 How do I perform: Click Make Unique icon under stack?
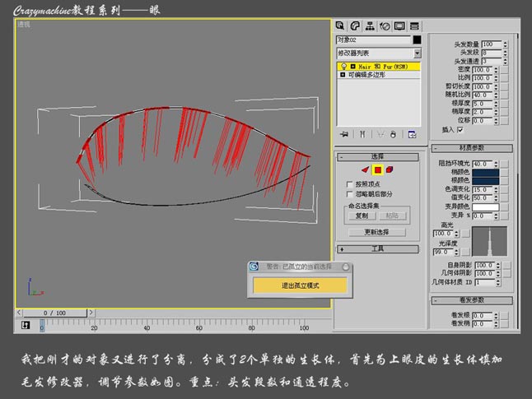[380, 135]
